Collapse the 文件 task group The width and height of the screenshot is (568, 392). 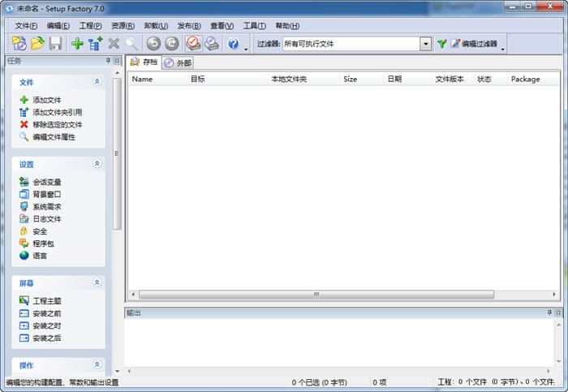pos(97,81)
